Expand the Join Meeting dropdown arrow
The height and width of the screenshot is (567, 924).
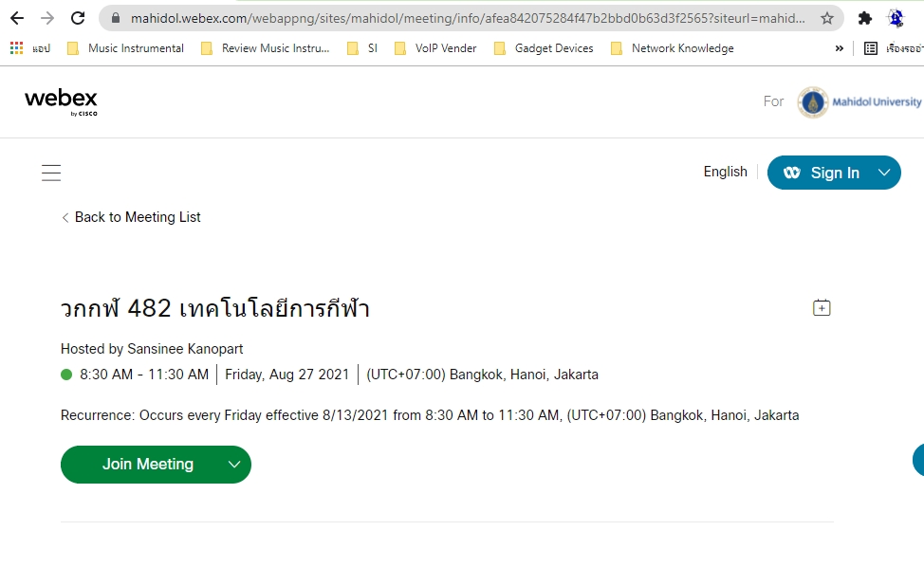234,465
